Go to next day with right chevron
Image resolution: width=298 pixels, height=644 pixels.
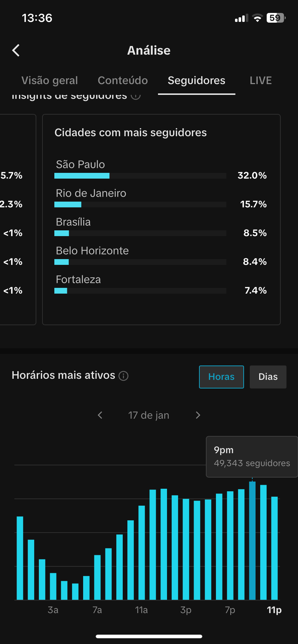[198, 415]
